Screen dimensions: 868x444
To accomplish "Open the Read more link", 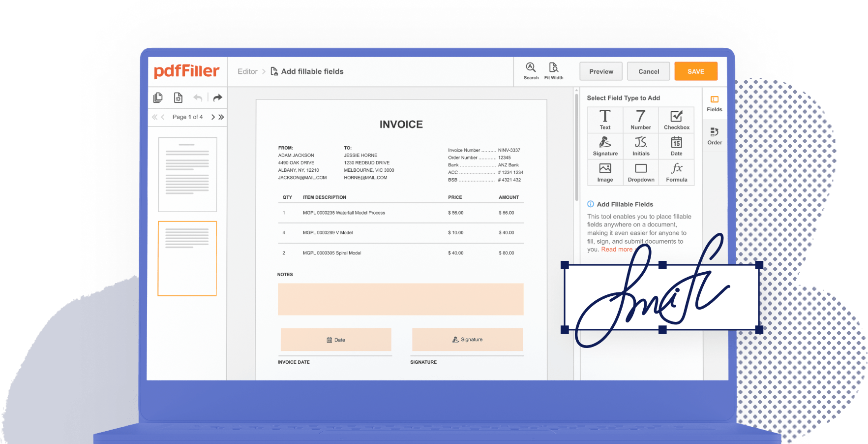I will coord(616,249).
